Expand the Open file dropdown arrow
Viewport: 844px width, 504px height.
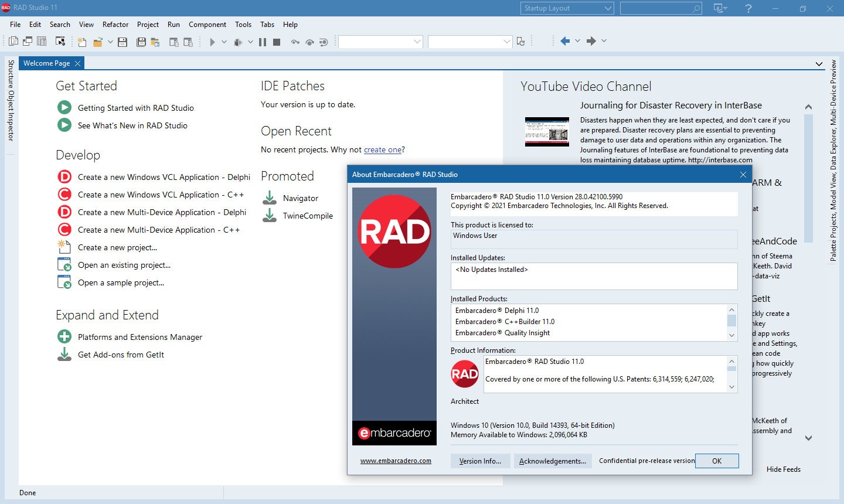click(x=110, y=42)
